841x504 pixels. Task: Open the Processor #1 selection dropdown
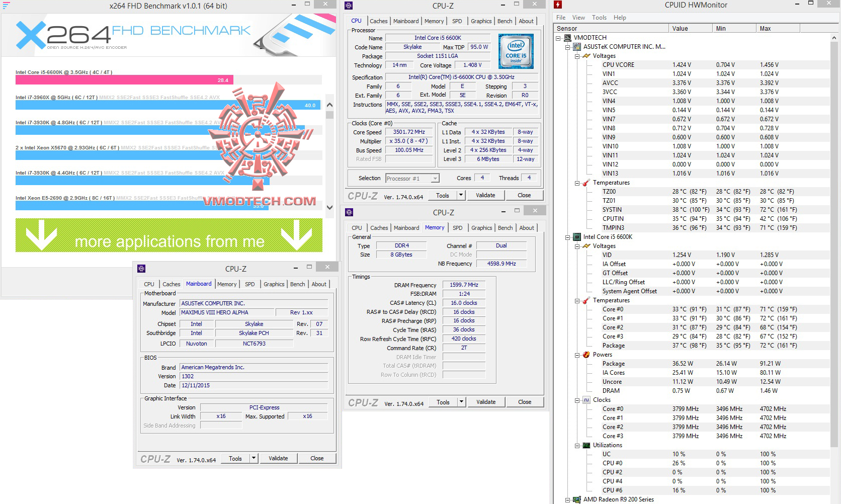coord(435,179)
